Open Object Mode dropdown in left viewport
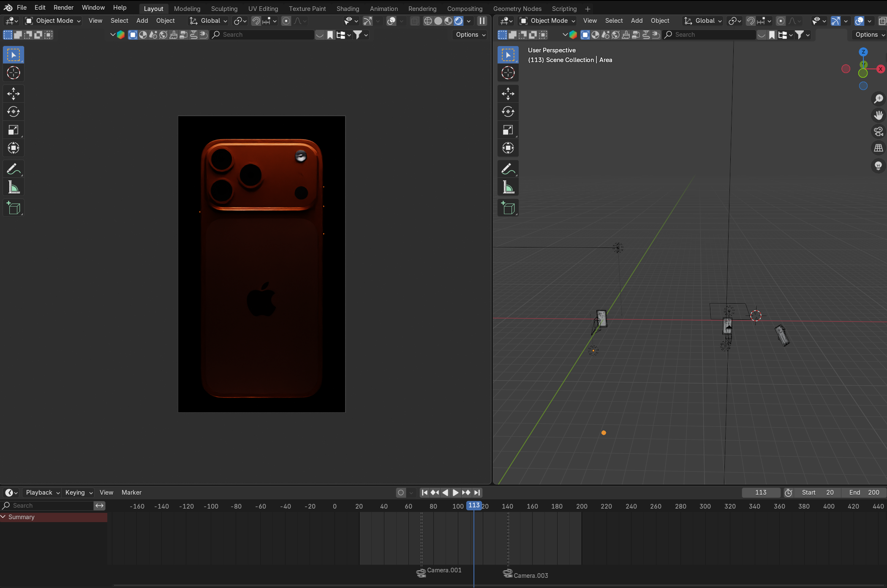 pyautogui.click(x=53, y=21)
